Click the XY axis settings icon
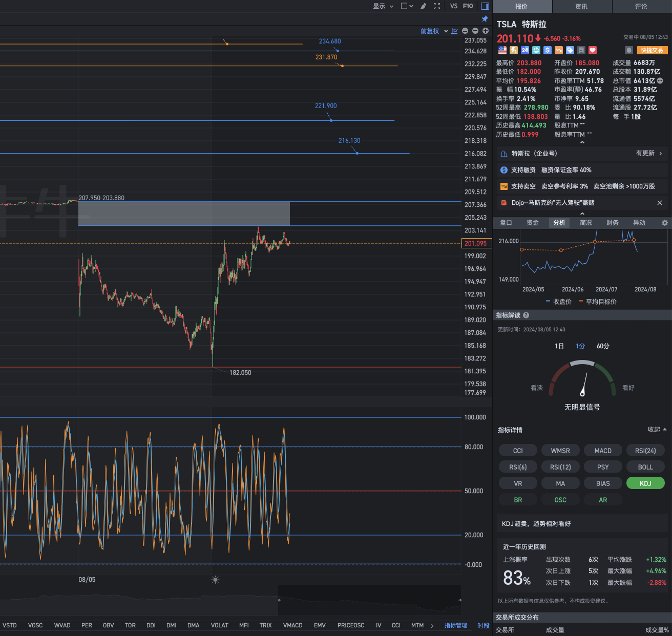This screenshot has height=636, width=672. pos(454,31)
